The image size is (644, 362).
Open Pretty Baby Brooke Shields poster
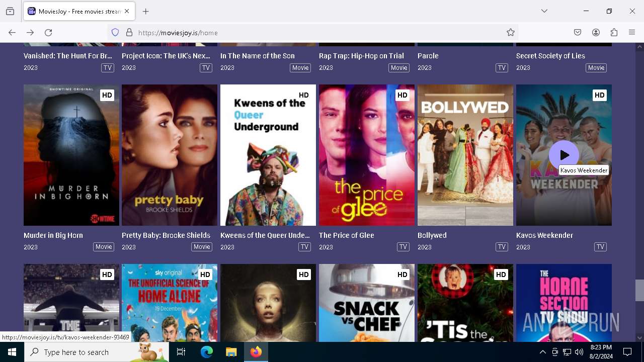[170, 155]
